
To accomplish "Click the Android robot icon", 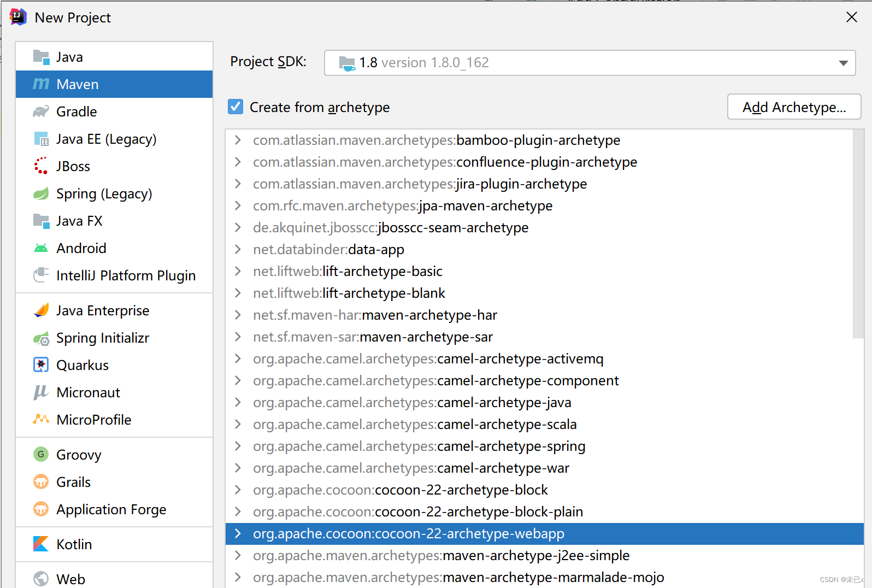I will 41,248.
